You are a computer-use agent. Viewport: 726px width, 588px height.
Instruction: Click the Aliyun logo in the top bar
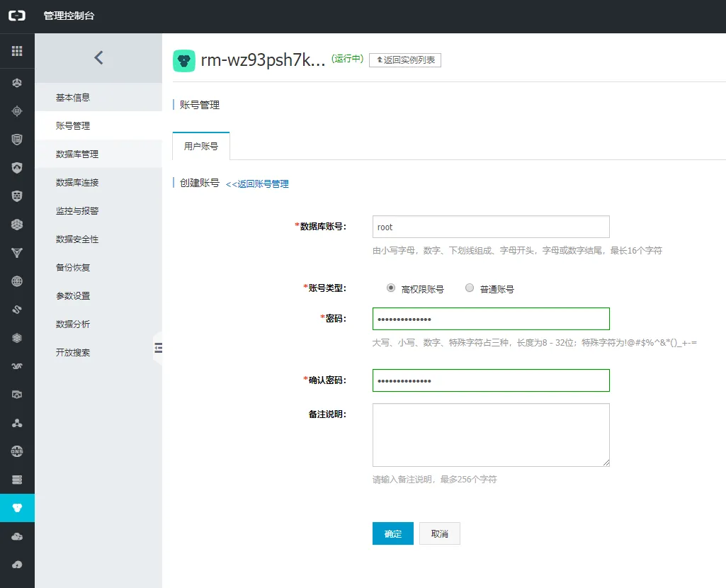pyautogui.click(x=17, y=16)
